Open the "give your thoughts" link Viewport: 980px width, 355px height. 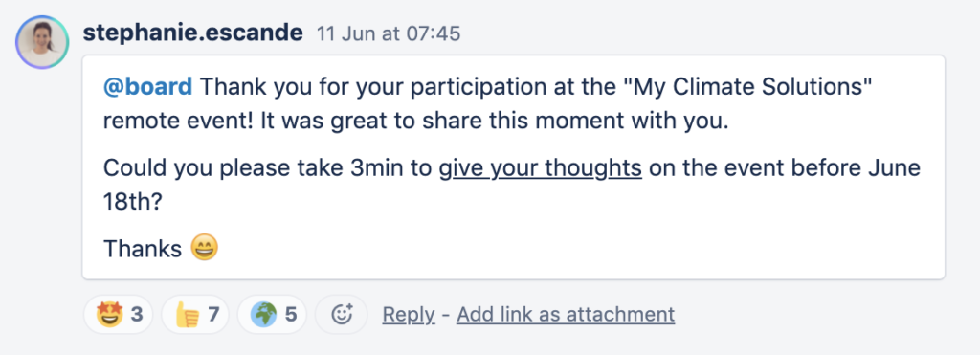(x=541, y=168)
